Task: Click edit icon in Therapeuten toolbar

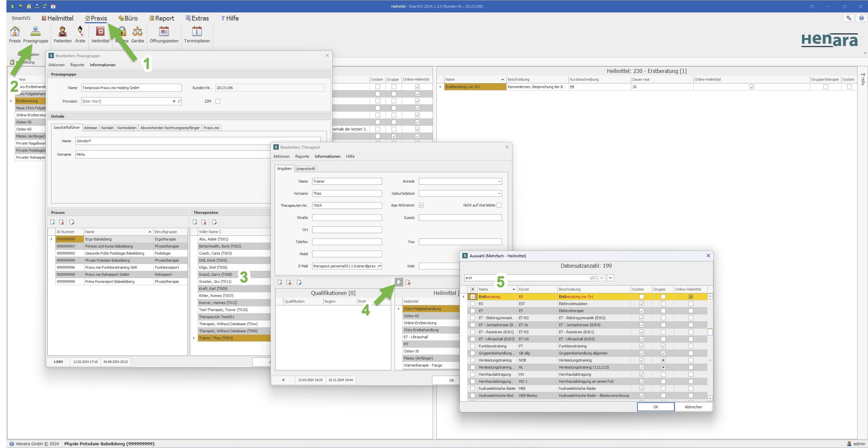Action: [x=214, y=222]
